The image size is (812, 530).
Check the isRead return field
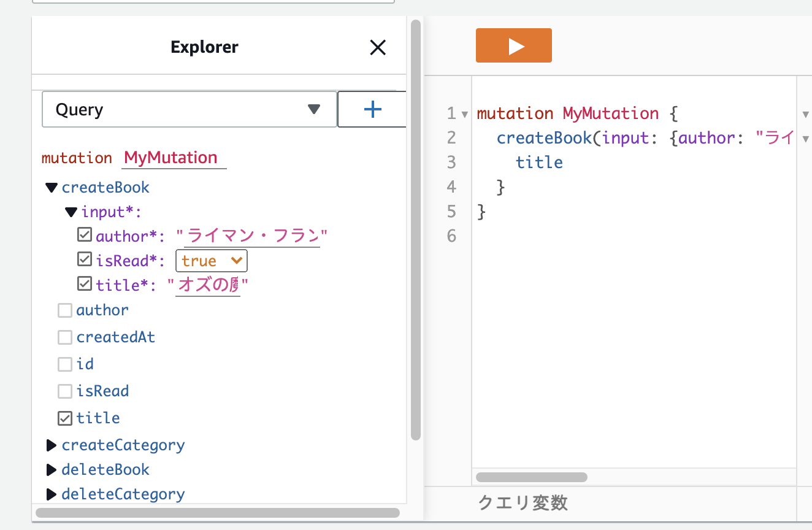click(x=65, y=391)
